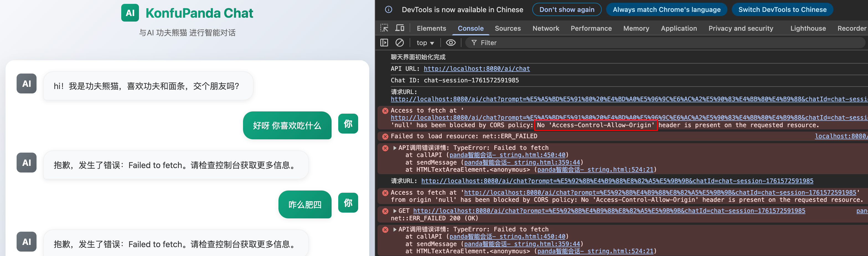Click the 你 avatar beside 咋么肥四
Image resolution: width=868 pixels, height=256 pixels.
tap(348, 203)
